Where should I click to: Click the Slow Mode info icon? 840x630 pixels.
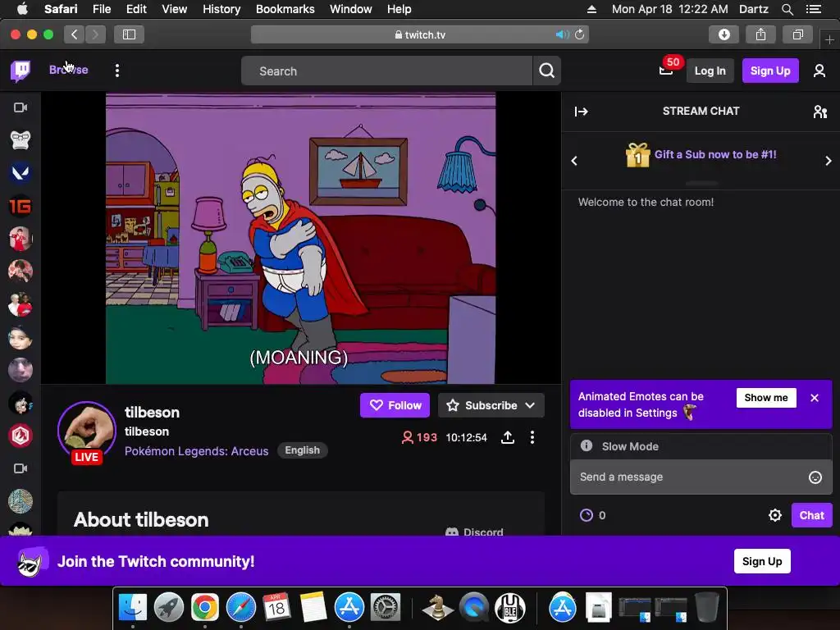587,445
